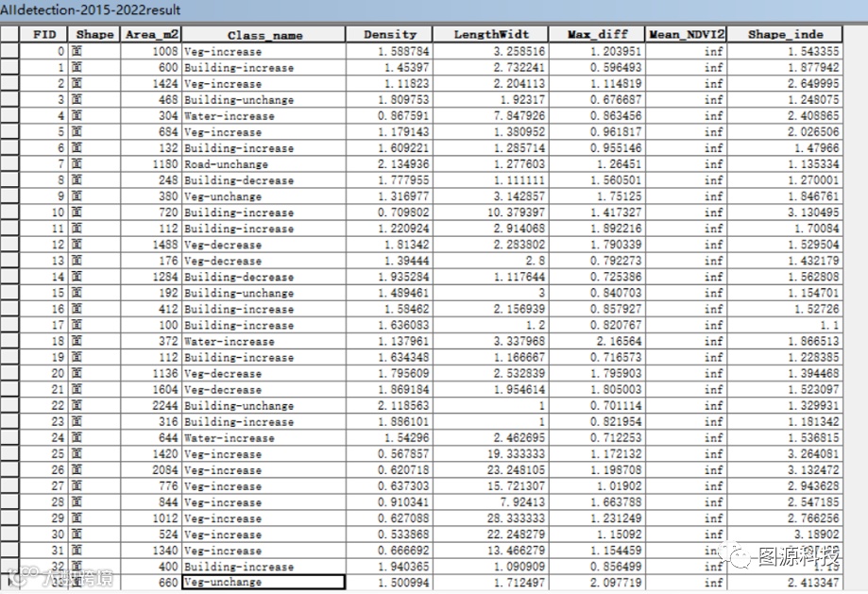Click the Shape_inde value 2.413347

[x=785, y=583]
